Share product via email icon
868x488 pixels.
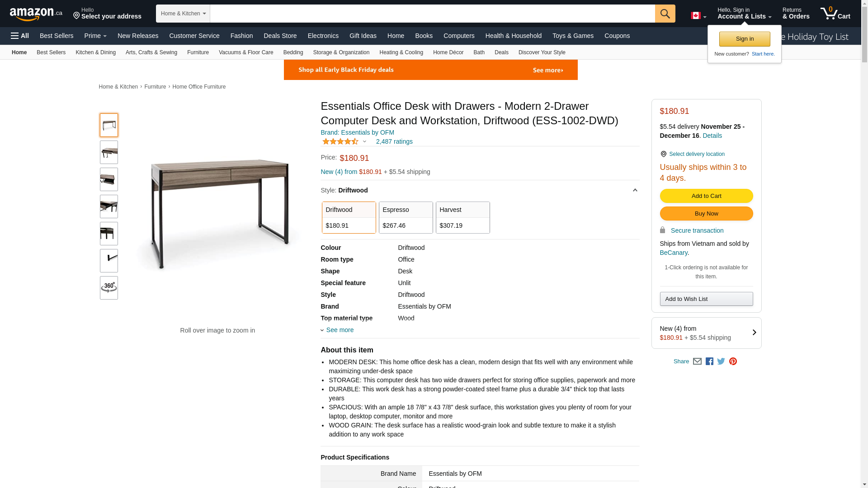point(697,361)
